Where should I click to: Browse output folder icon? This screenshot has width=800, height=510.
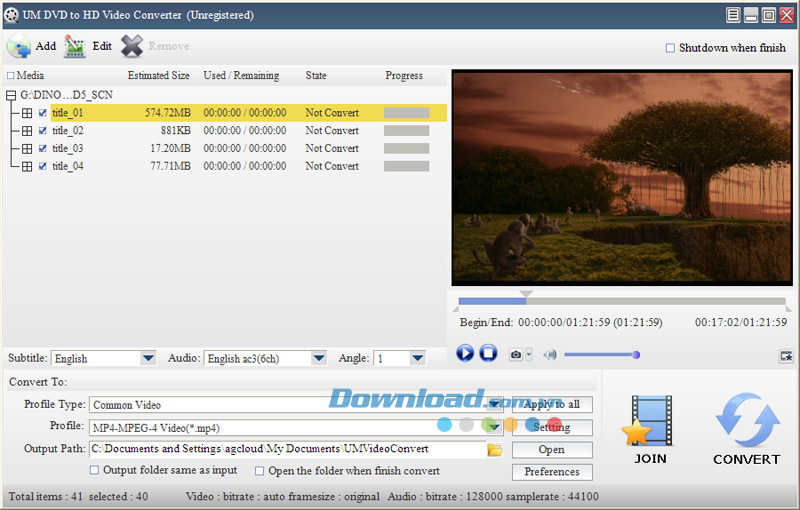pos(494,450)
